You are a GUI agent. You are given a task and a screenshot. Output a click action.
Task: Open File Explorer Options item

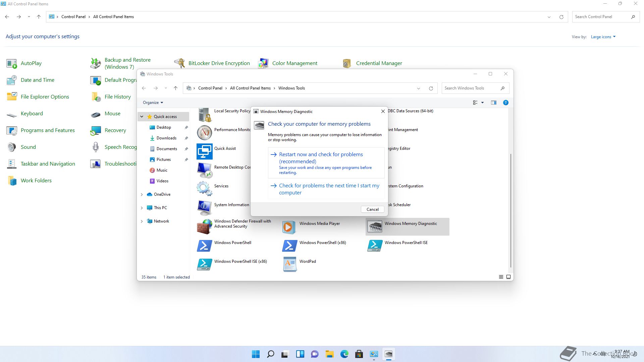click(38, 97)
